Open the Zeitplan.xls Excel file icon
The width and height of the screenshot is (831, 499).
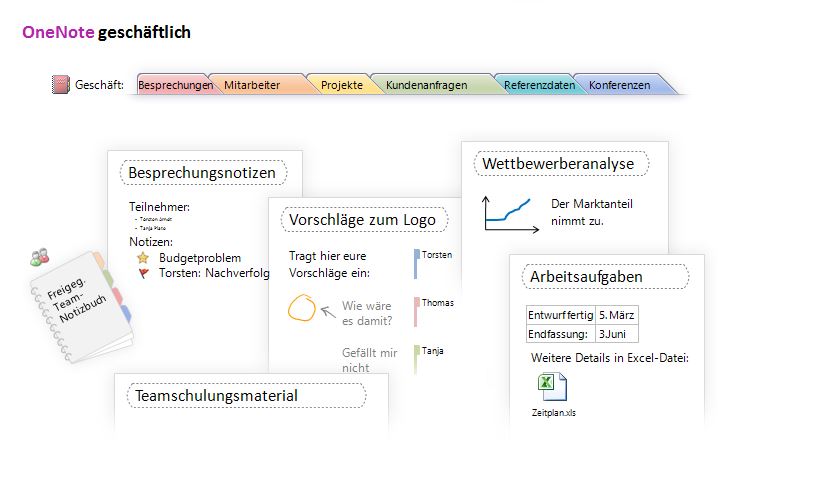pyautogui.click(x=553, y=387)
